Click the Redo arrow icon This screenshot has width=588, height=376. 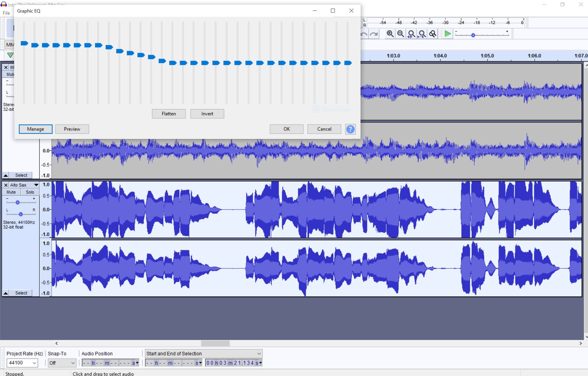[x=374, y=34]
